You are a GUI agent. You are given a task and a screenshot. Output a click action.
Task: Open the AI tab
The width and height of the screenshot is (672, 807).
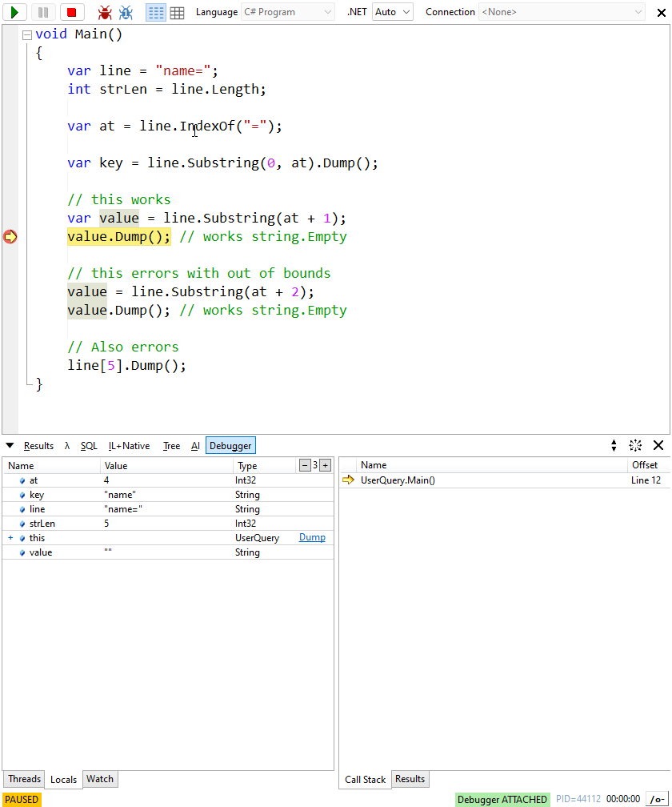pyautogui.click(x=195, y=446)
